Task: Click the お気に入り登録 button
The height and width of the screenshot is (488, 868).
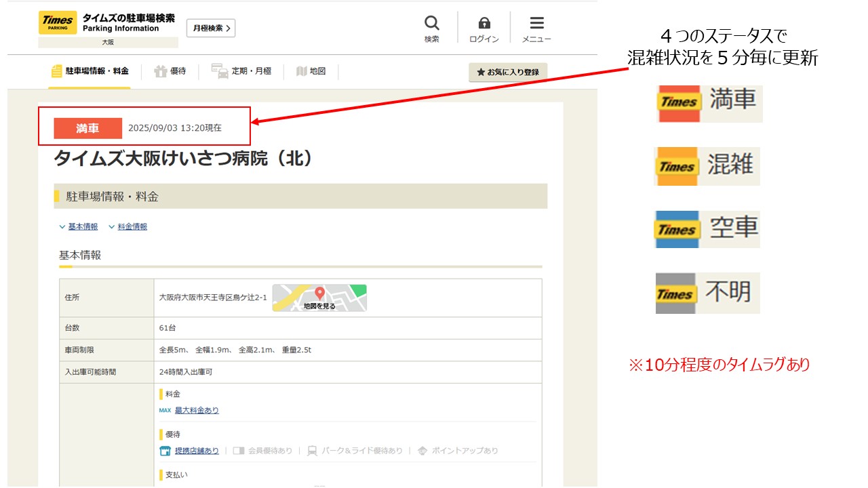Action: coord(508,72)
